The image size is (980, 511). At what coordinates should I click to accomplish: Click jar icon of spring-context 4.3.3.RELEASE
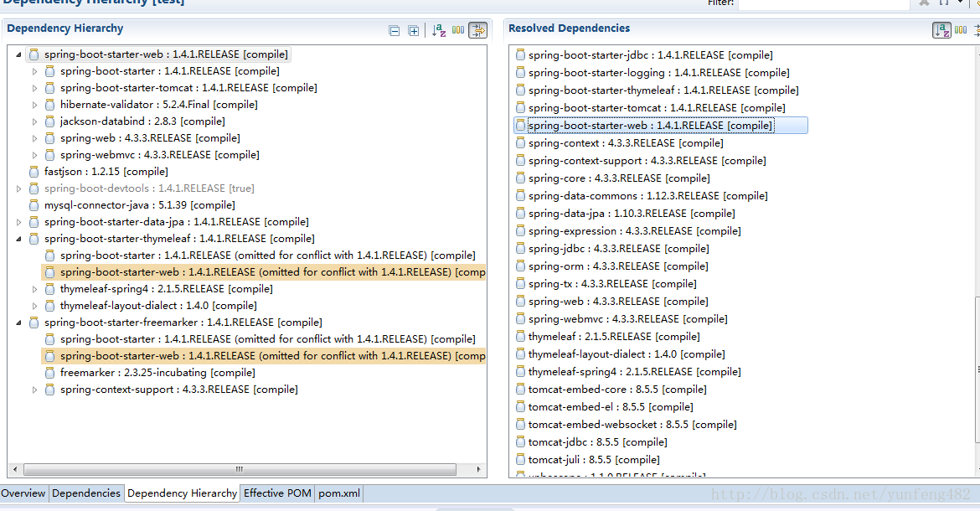coord(520,143)
